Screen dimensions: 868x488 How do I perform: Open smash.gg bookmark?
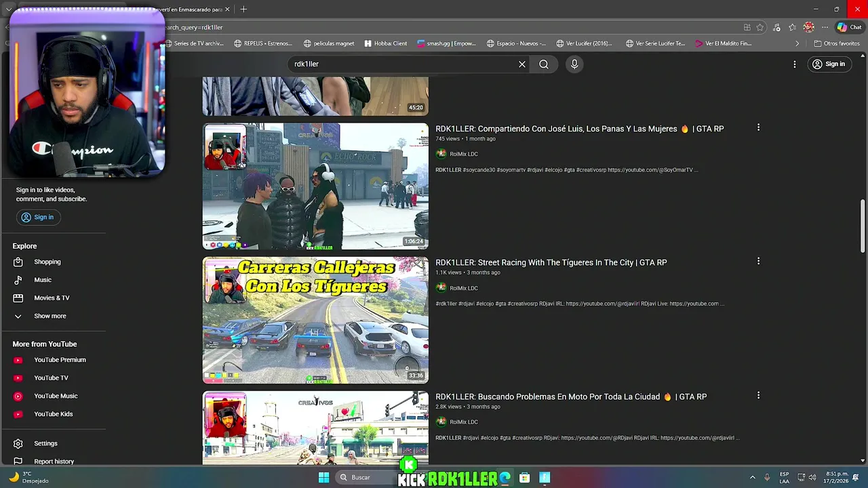click(446, 43)
